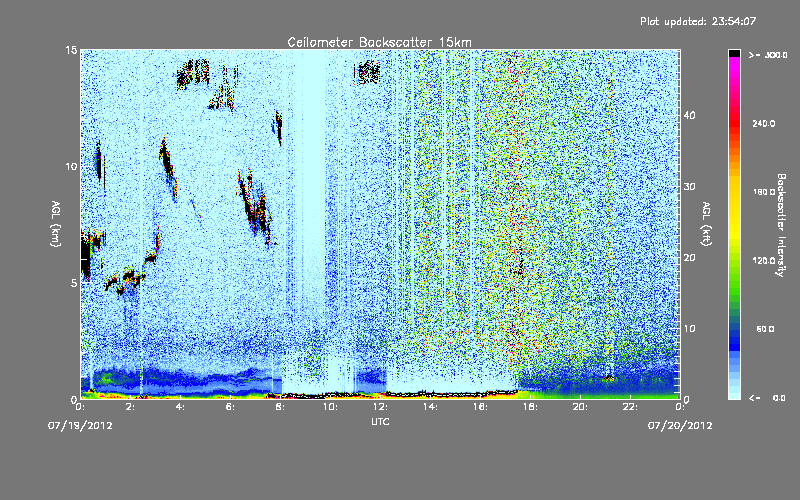Click the '14:' hour tick on the UTC axis
The image size is (800, 500).
(430, 407)
